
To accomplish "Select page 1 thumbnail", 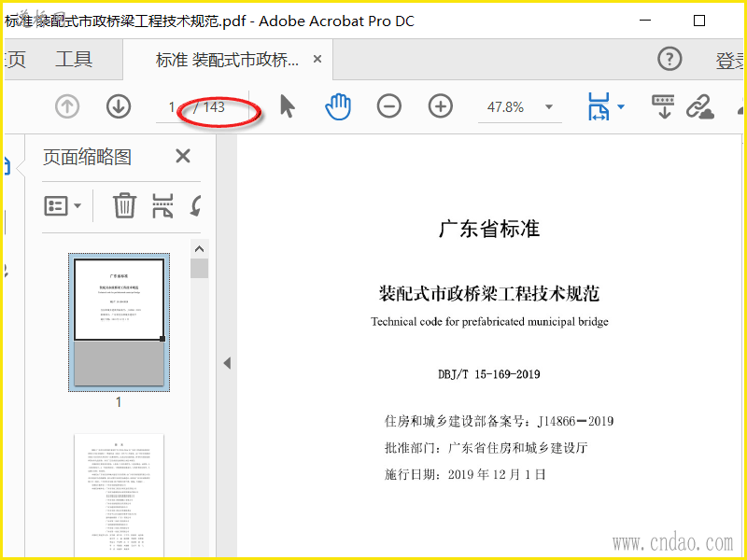I will point(119,322).
